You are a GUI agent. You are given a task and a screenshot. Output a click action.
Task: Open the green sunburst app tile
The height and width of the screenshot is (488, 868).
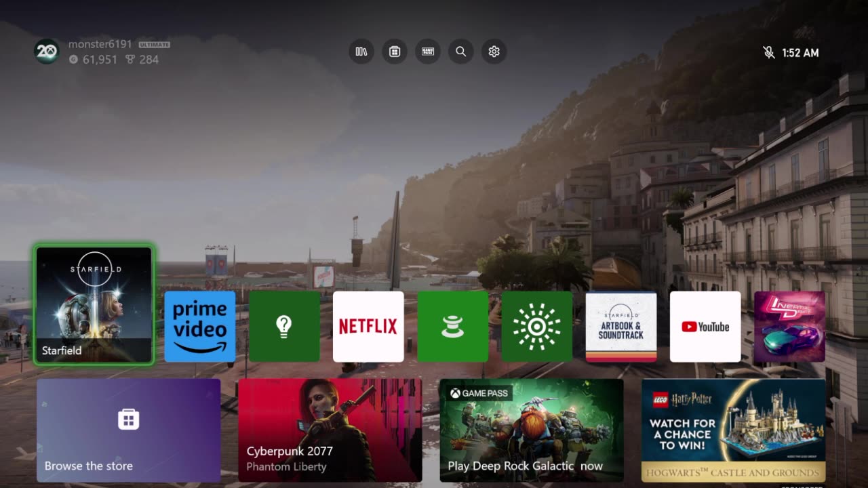pos(536,327)
